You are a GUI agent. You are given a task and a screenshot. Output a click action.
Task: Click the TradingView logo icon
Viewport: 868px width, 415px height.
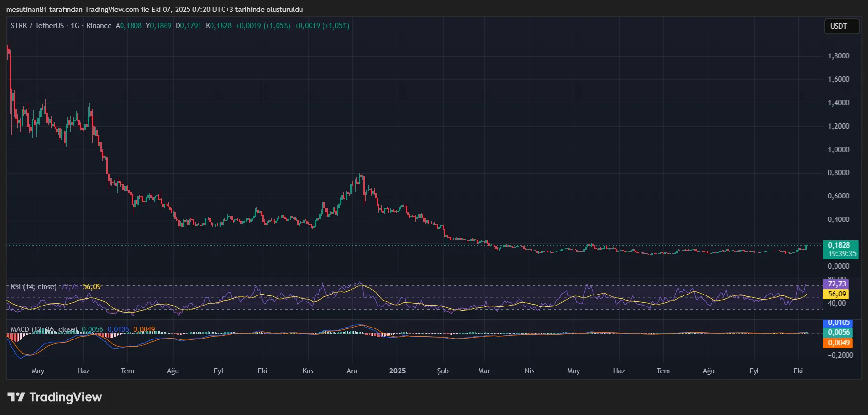(16, 397)
